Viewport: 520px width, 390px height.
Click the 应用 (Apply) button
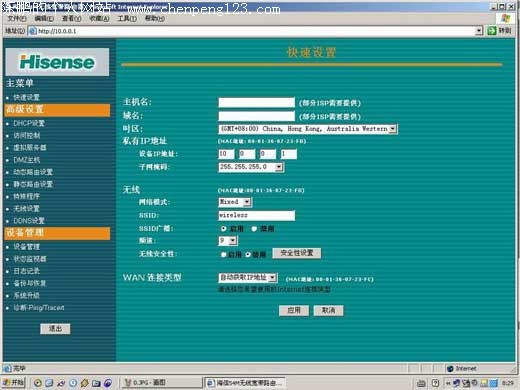point(294,310)
